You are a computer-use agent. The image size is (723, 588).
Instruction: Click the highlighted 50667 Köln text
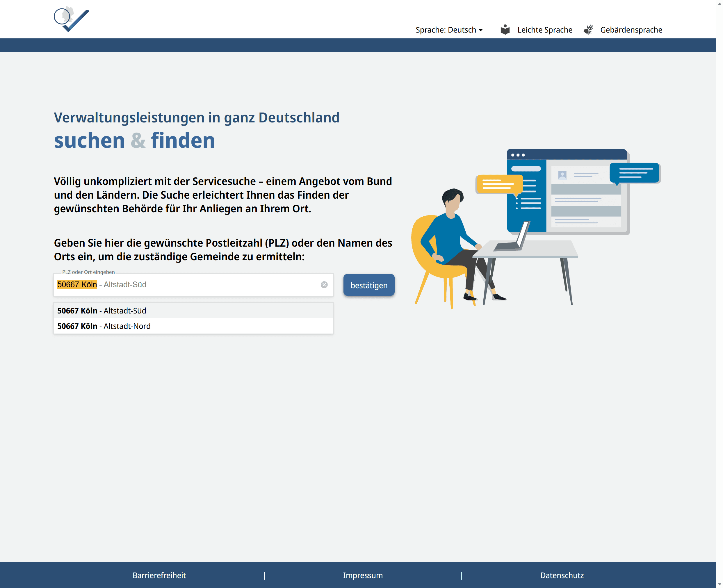(x=77, y=285)
